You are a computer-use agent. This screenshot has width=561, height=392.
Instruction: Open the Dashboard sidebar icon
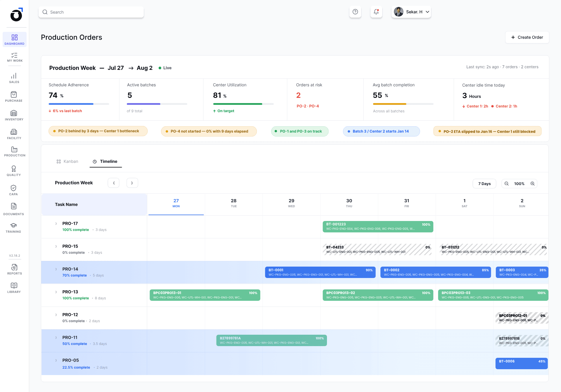(x=14, y=39)
